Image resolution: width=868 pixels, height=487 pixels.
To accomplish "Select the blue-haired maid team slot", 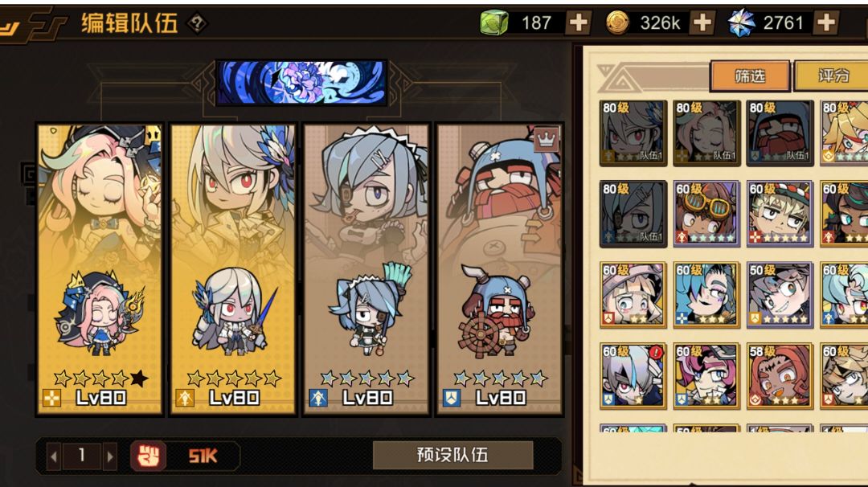I will 366,269.
